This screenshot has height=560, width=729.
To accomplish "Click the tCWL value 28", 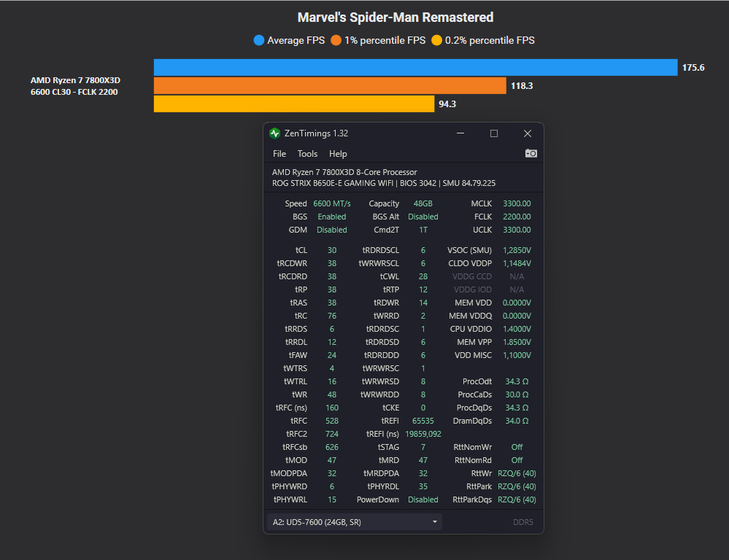I will coord(423,276).
